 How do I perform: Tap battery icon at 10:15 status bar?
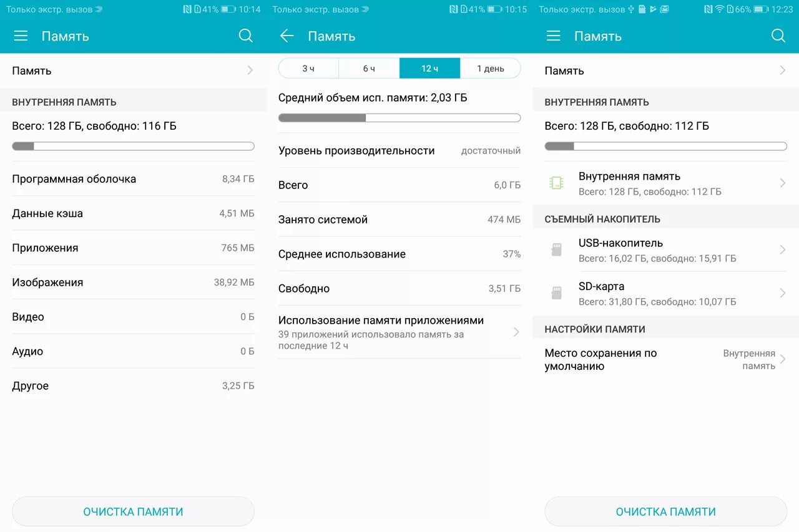494,9
